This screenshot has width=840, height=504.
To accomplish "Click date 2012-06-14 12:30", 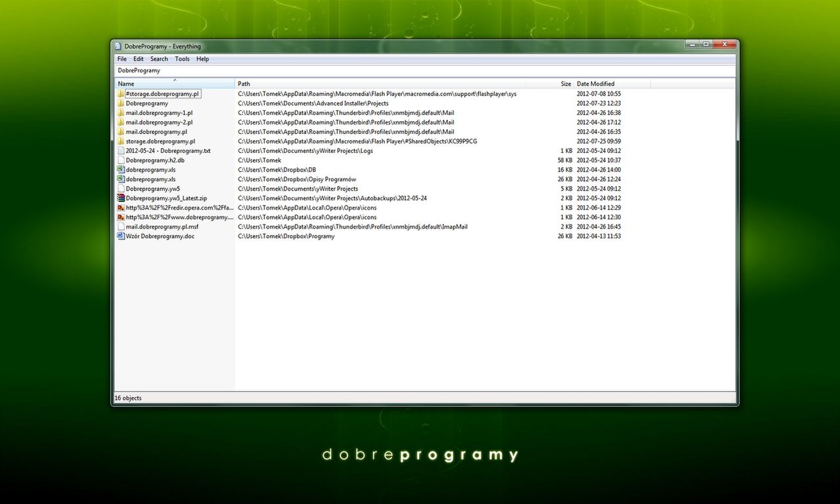I will point(599,217).
